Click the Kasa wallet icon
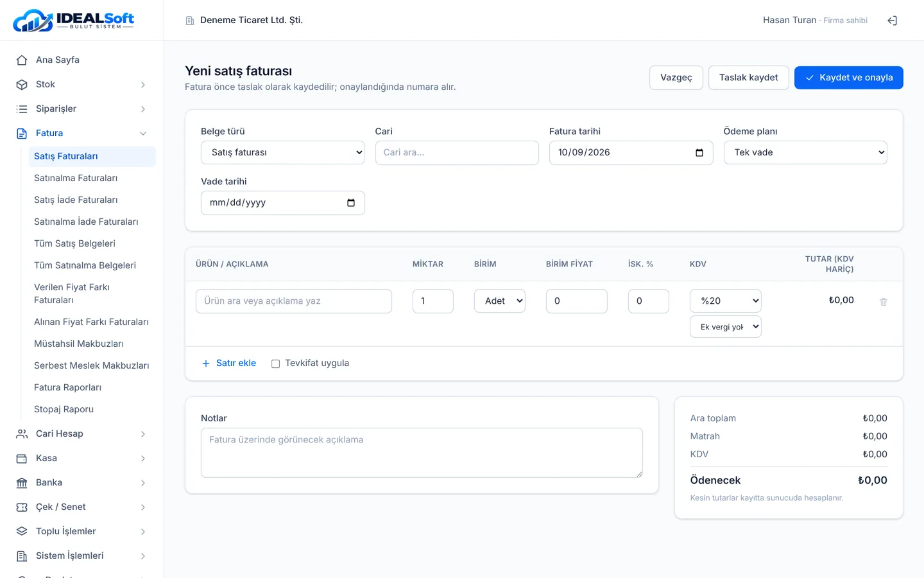This screenshot has height=578, width=924. 22,458
